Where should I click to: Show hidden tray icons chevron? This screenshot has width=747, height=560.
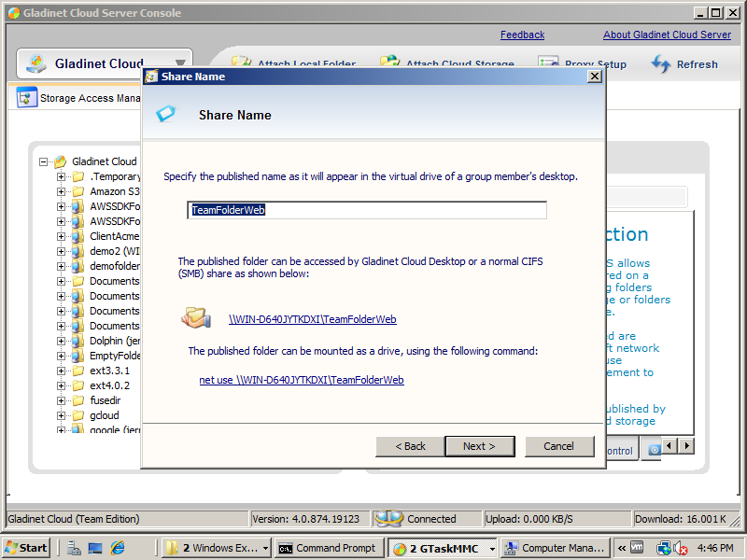pos(621,548)
